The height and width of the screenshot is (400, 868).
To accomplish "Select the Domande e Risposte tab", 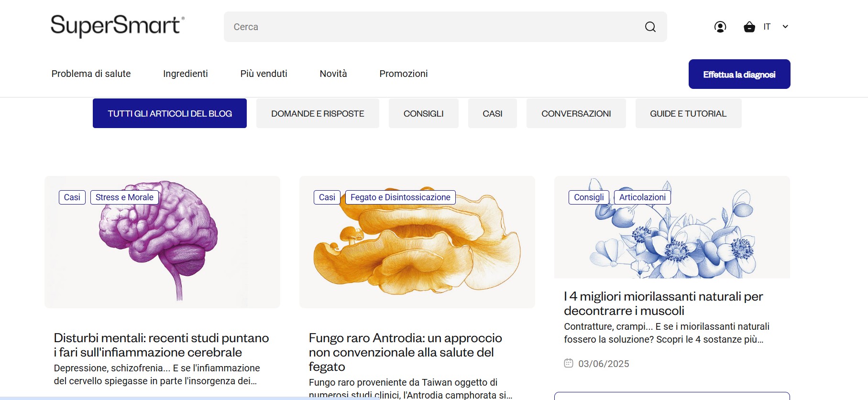I will (x=318, y=113).
